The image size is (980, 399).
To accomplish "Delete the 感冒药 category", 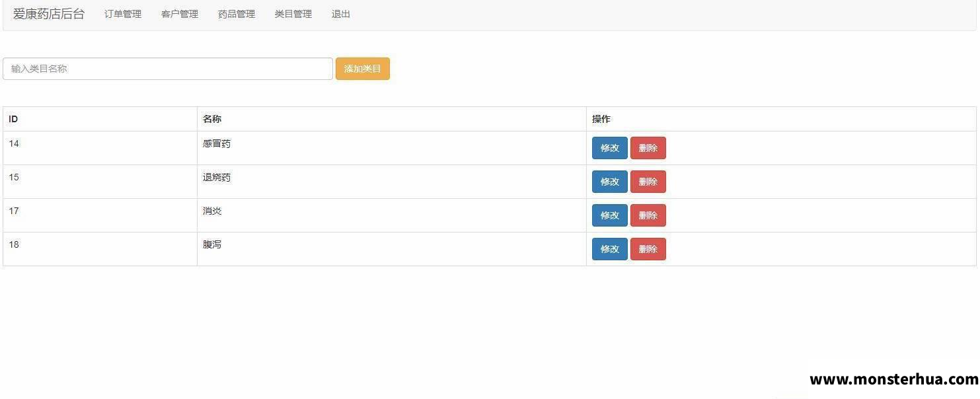I will point(648,148).
